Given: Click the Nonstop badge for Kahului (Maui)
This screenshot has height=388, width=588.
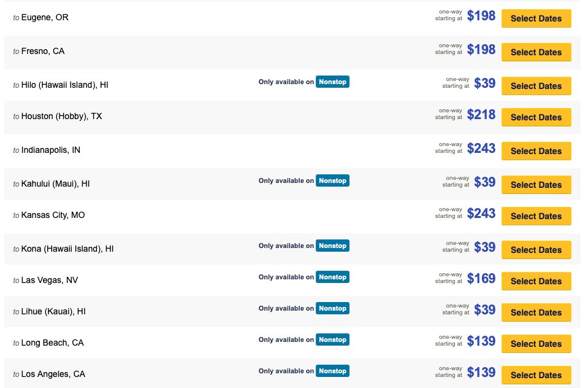Looking at the screenshot, I should pyautogui.click(x=332, y=180).
